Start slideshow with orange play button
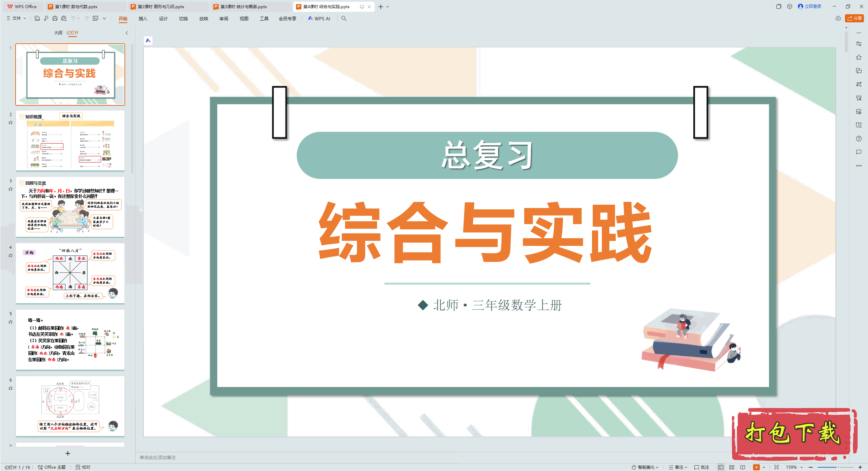 pyautogui.click(x=756, y=467)
